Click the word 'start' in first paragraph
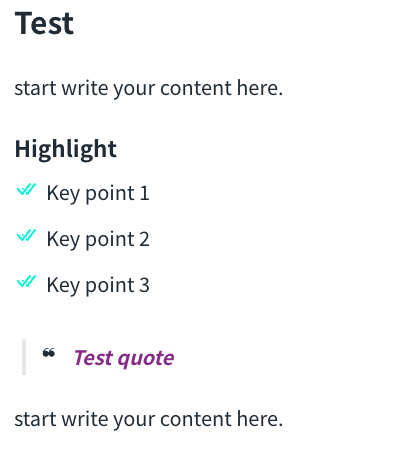Viewport: 410px width, 473px height. (35, 88)
